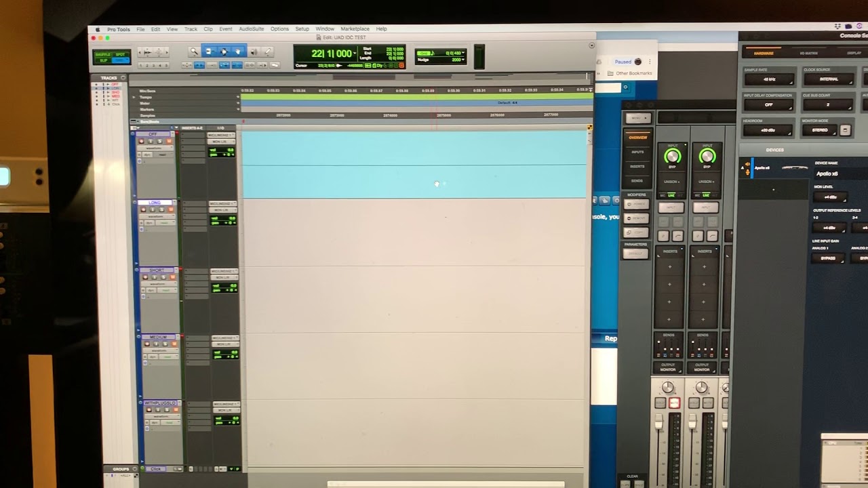The width and height of the screenshot is (868, 488).
Task: Select the Apollo x6 device row
Action: (776, 168)
